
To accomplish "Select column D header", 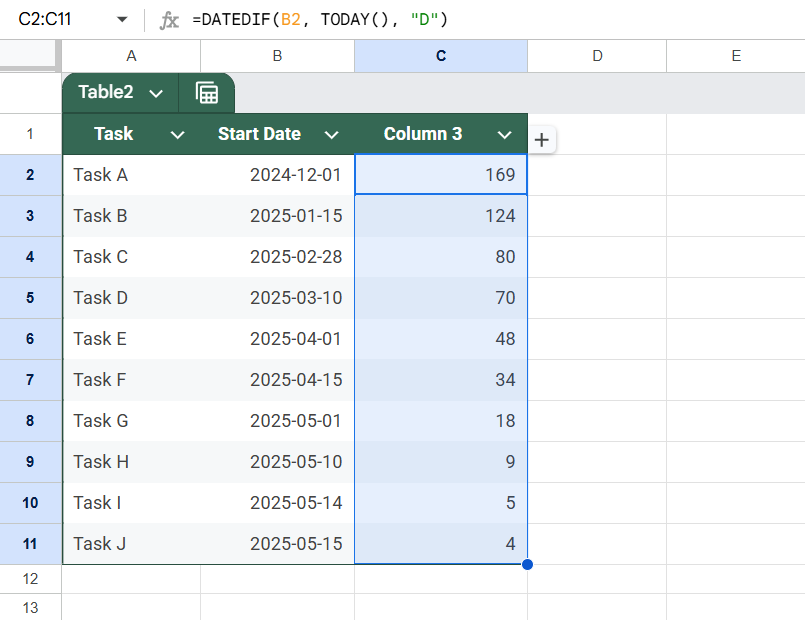I will [597, 56].
